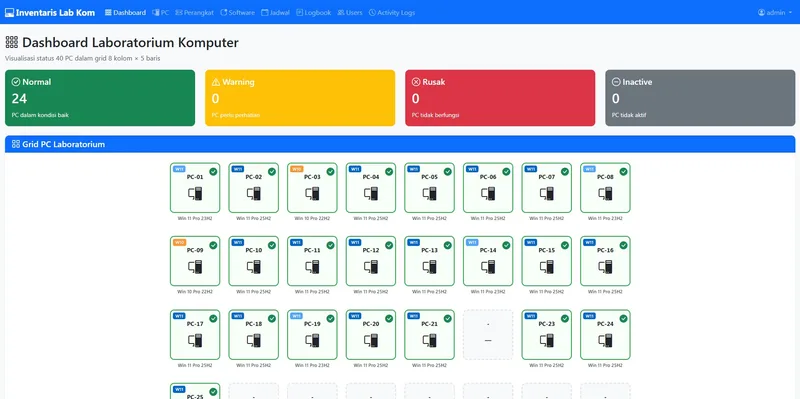The image size is (800, 399).
Task: Click "PC dalam kondisi baik" text
Action: coord(40,115)
